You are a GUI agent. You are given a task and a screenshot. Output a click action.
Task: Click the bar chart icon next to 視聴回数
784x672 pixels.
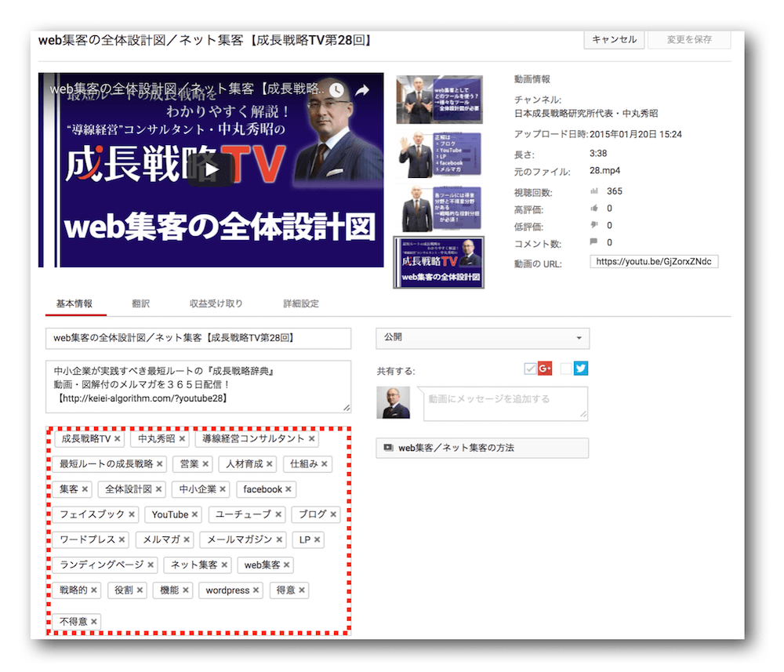pos(594,191)
